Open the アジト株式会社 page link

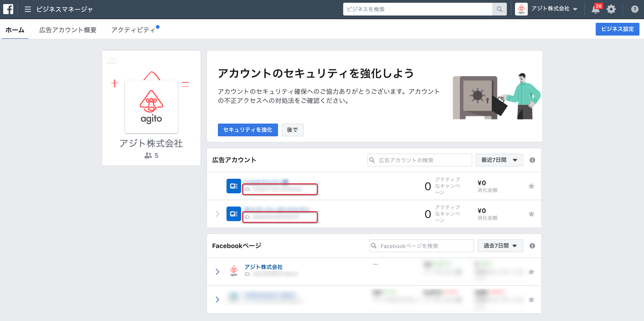[x=263, y=267]
